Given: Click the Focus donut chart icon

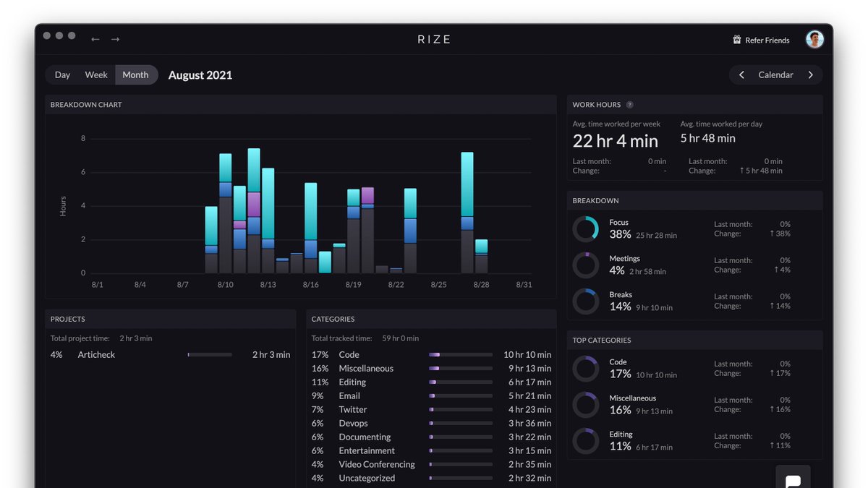Looking at the screenshot, I should point(585,229).
